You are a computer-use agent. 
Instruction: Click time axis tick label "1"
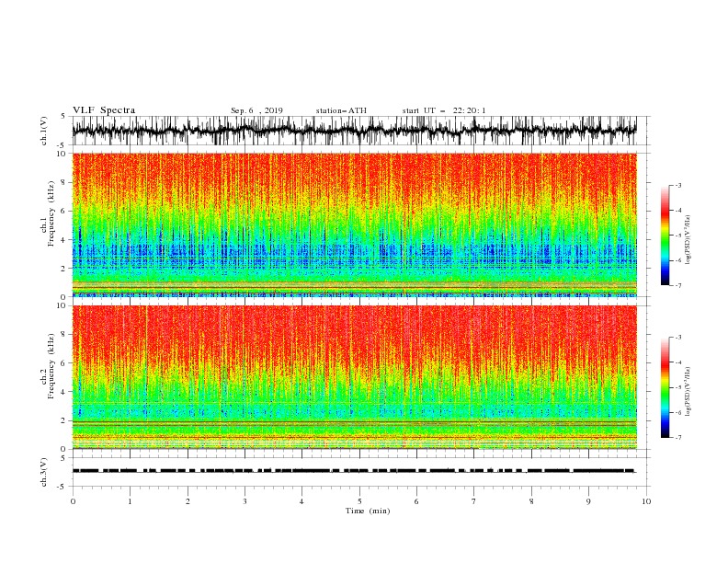click(x=130, y=501)
